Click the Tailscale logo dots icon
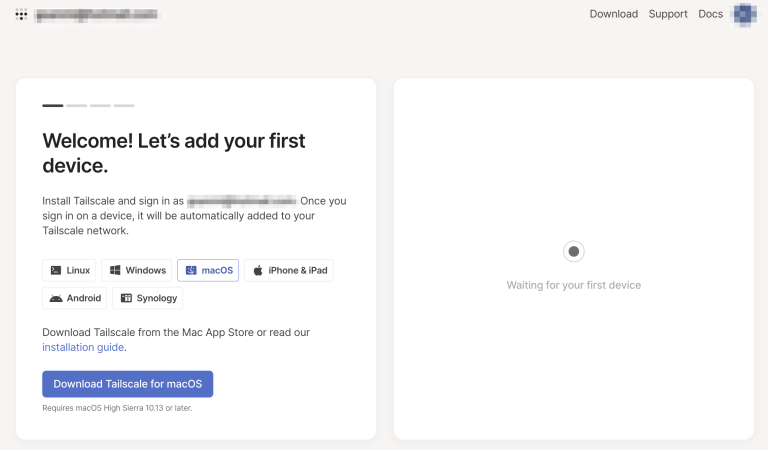The width and height of the screenshot is (768, 450). coord(21,15)
